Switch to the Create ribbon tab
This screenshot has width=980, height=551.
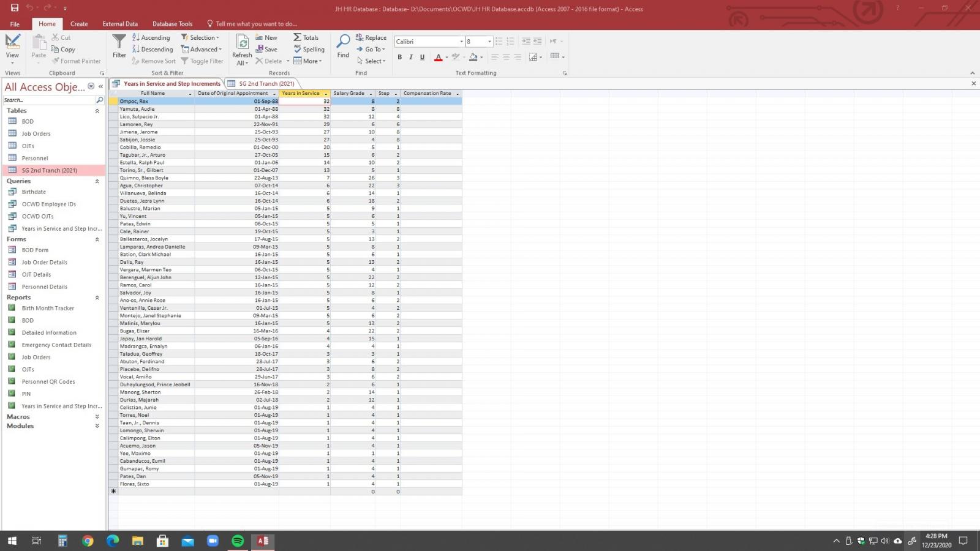click(79, 24)
